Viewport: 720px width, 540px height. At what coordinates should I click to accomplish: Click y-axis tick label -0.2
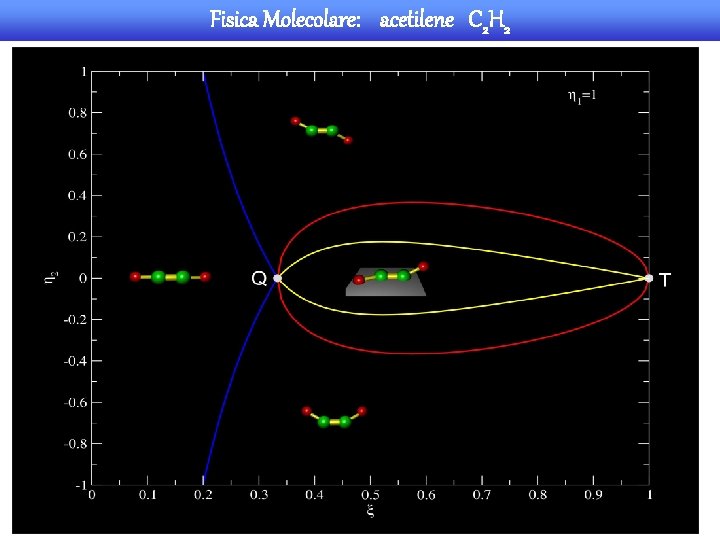(75, 320)
